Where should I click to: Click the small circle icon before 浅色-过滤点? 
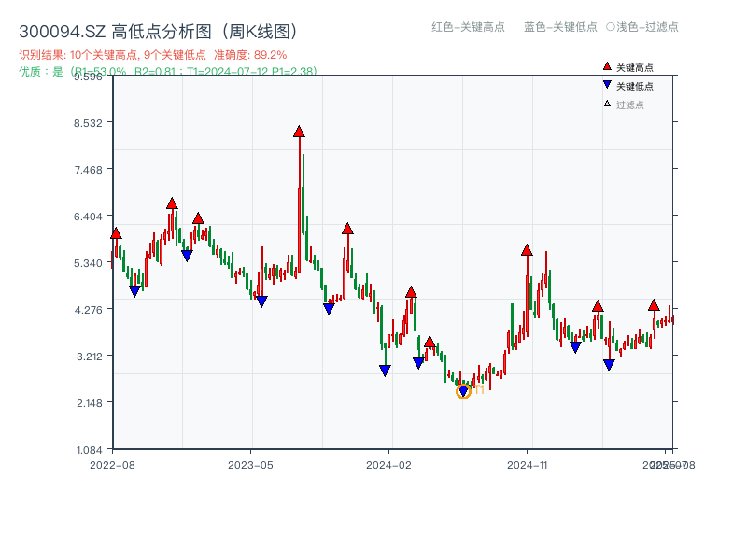pyautogui.click(x=611, y=27)
